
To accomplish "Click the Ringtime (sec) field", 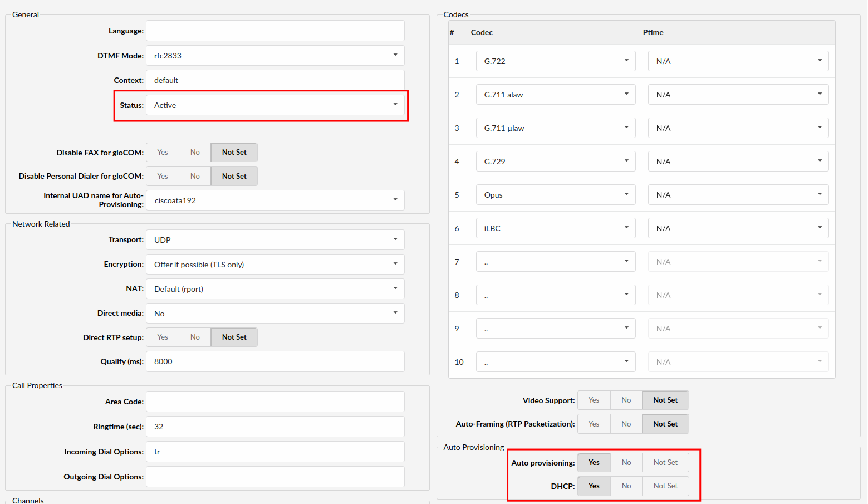I will point(275,427).
